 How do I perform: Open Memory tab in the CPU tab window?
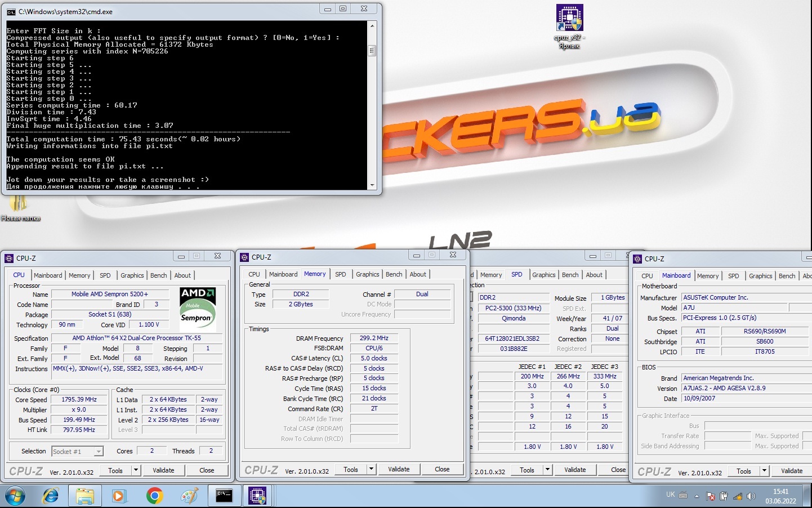79,275
